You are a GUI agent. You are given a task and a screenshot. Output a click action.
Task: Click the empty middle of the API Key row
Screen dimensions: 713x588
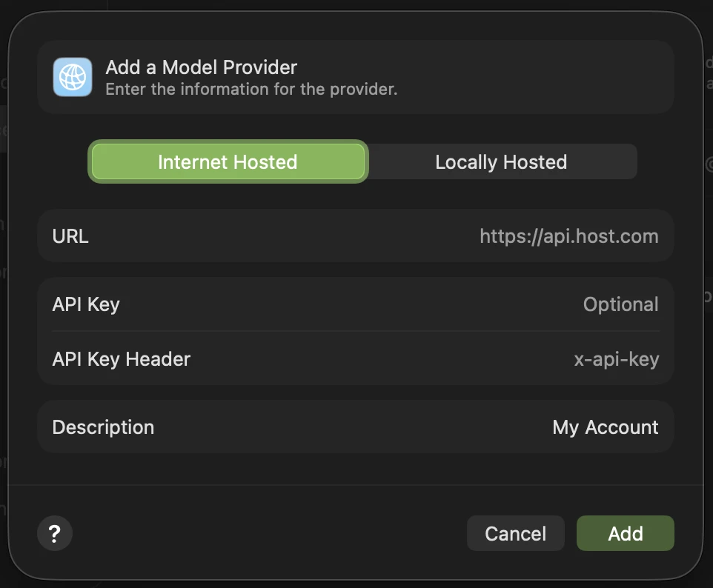(348, 304)
